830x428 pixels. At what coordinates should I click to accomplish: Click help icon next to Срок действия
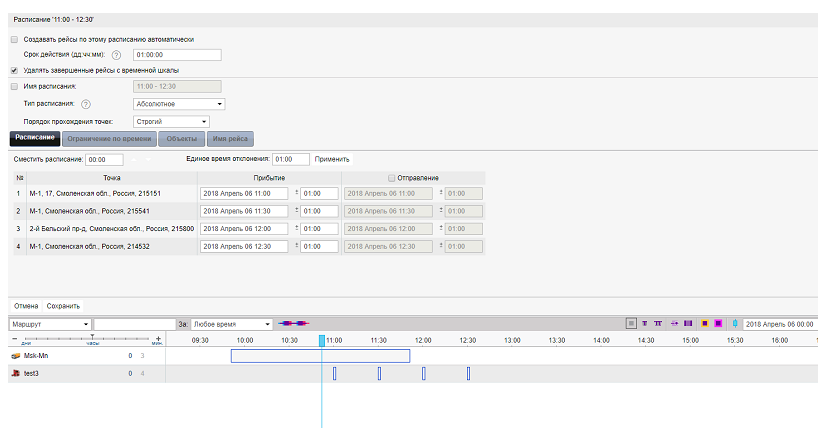click(x=116, y=55)
